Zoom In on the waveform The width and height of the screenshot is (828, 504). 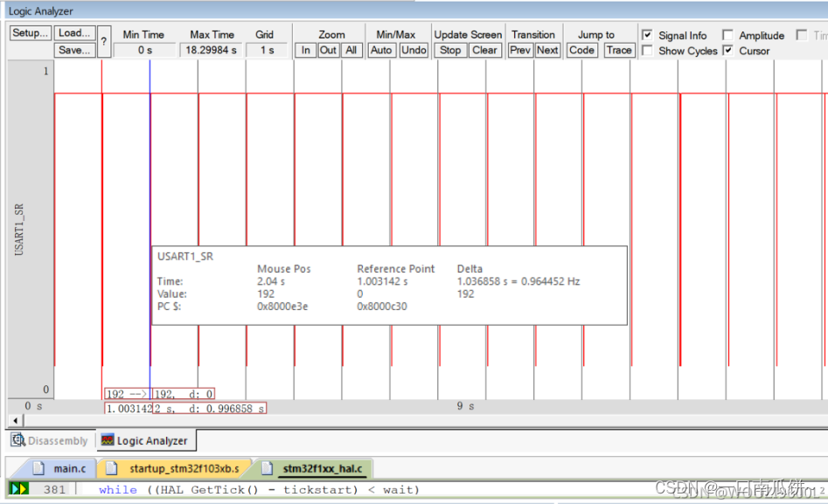pyautogui.click(x=306, y=50)
